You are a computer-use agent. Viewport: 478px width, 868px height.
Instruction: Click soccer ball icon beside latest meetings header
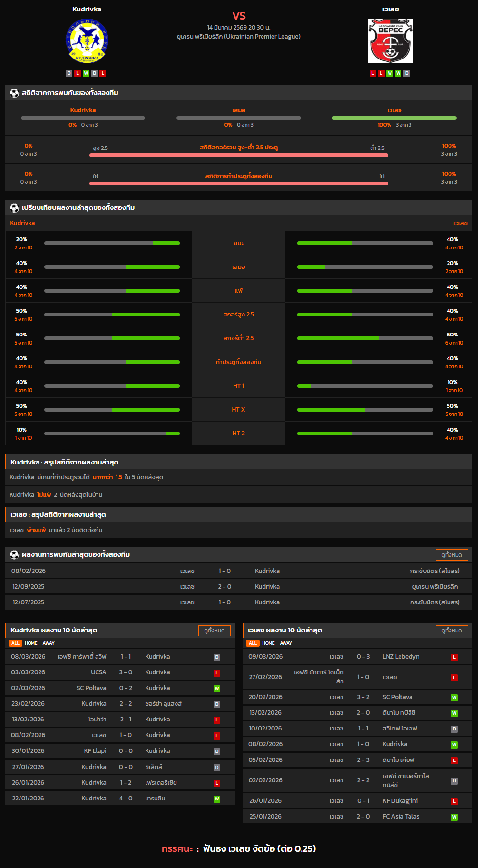(14, 555)
